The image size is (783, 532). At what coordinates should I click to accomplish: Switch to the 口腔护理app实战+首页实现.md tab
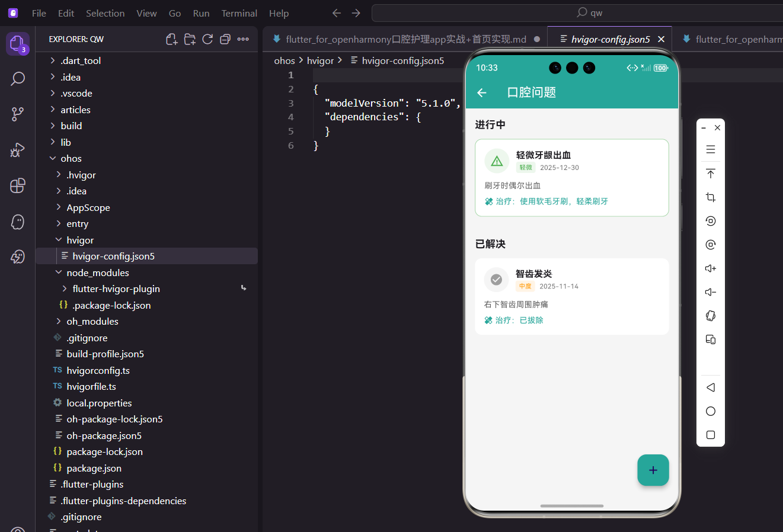[405, 39]
